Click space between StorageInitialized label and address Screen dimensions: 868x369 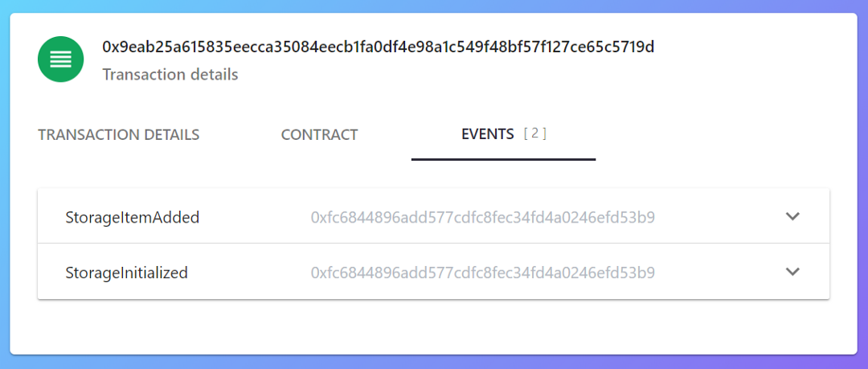(x=249, y=273)
